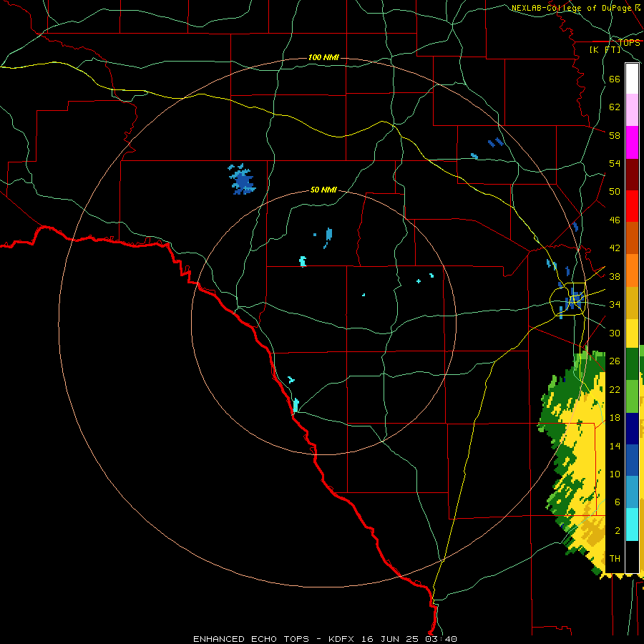Click the white 66 kft color swatch
Screen dimensions: 644x644
632,79
